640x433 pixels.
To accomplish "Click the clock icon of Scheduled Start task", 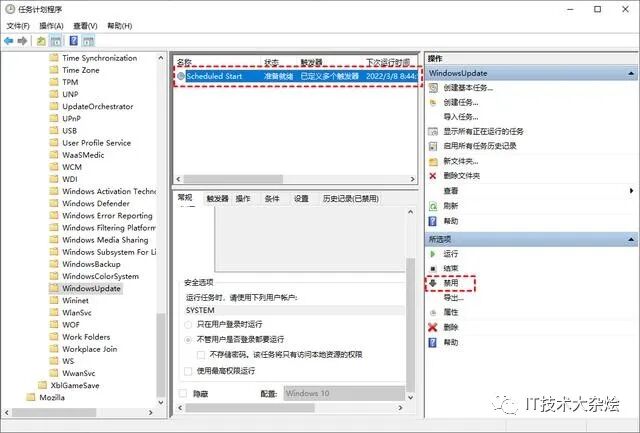I will tap(181, 76).
